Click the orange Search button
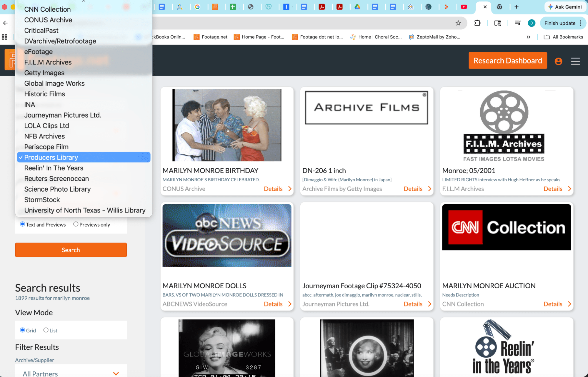This screenshot has height=377, width=588. (x=71, y=250)
